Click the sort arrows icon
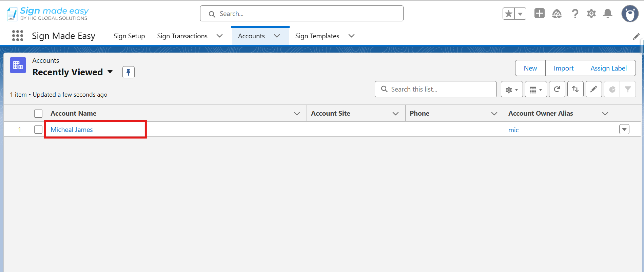This screenshot has width=644, height=272. tap(575, 90)
